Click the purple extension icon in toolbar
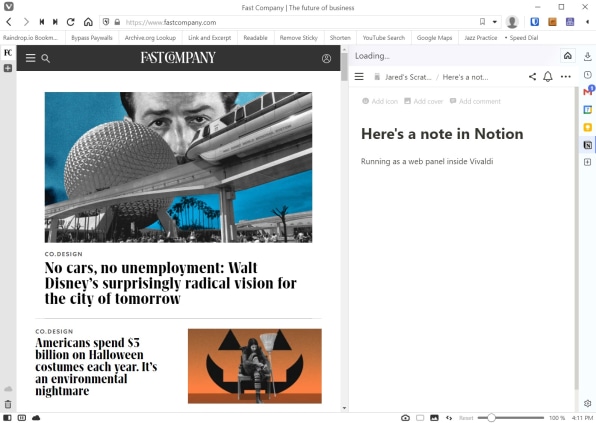Screen dimensions: 596x423 (x=570, y=22)
